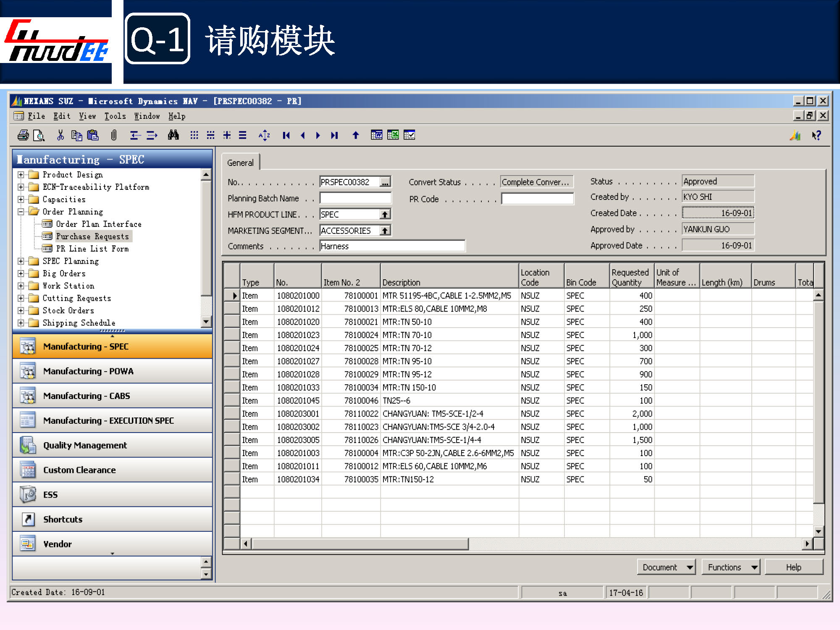Open the Tools menu

point(115,116)
